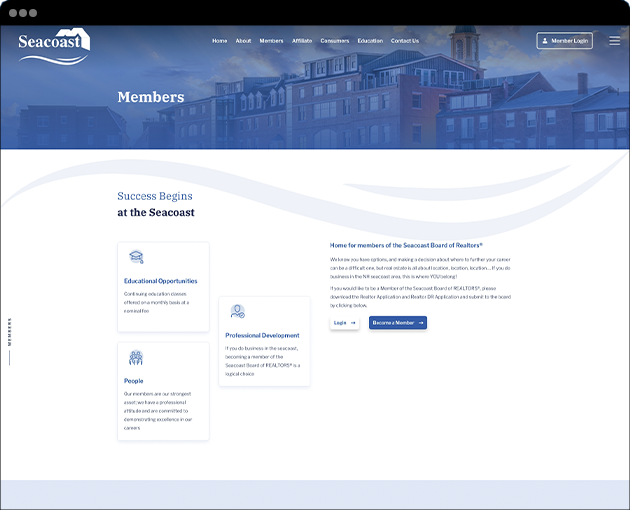Open the Professional Development card title
The height and width of the screenshot is (510, 630).
262,335
